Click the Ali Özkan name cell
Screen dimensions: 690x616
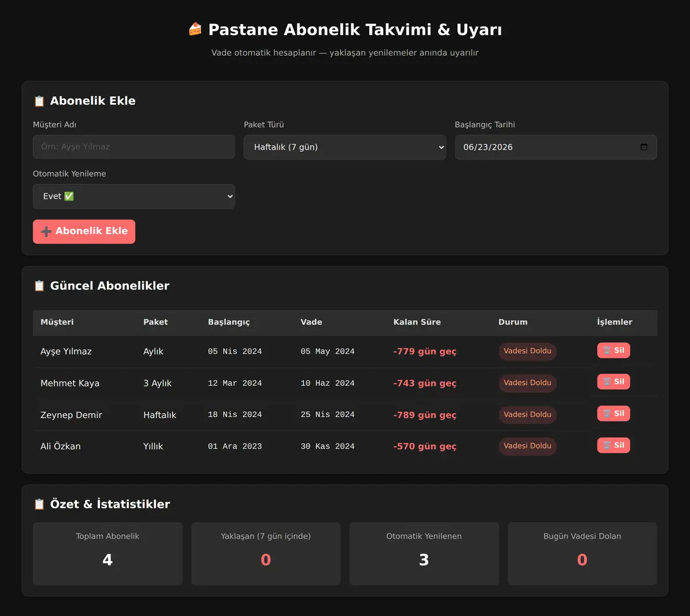pos(60,446)
